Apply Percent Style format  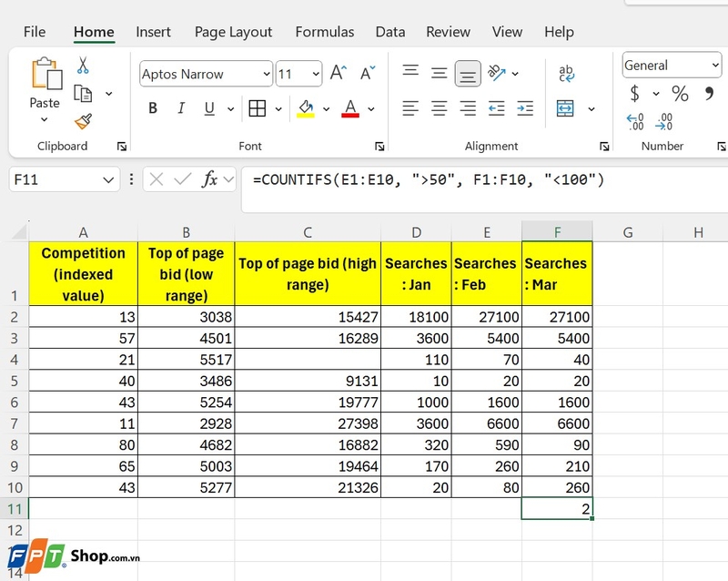point(680,94)
